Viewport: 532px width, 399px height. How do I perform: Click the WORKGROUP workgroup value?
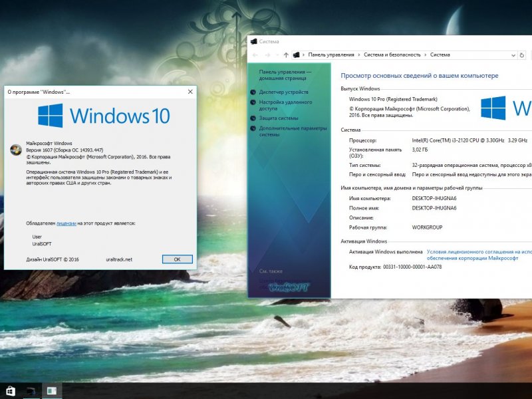tap(427, 227)
